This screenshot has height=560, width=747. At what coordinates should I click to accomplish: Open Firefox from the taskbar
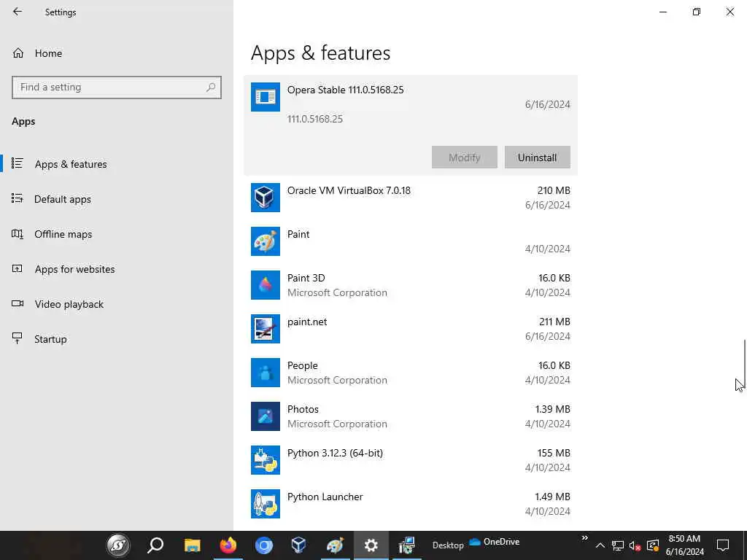228,545
